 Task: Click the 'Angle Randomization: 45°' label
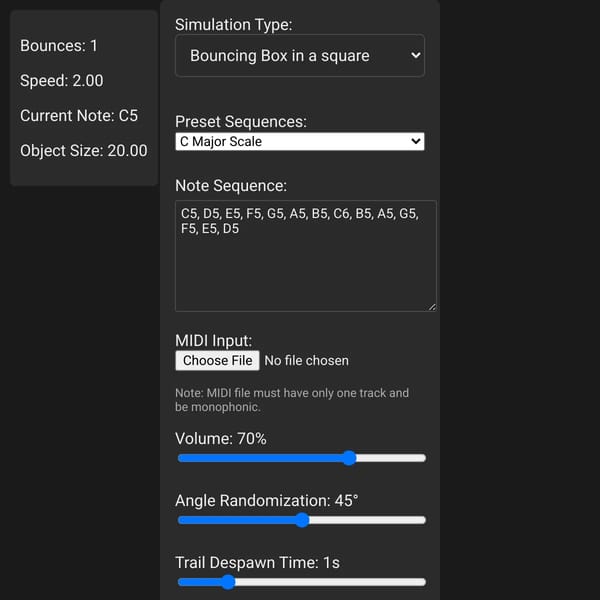(267, 501)
